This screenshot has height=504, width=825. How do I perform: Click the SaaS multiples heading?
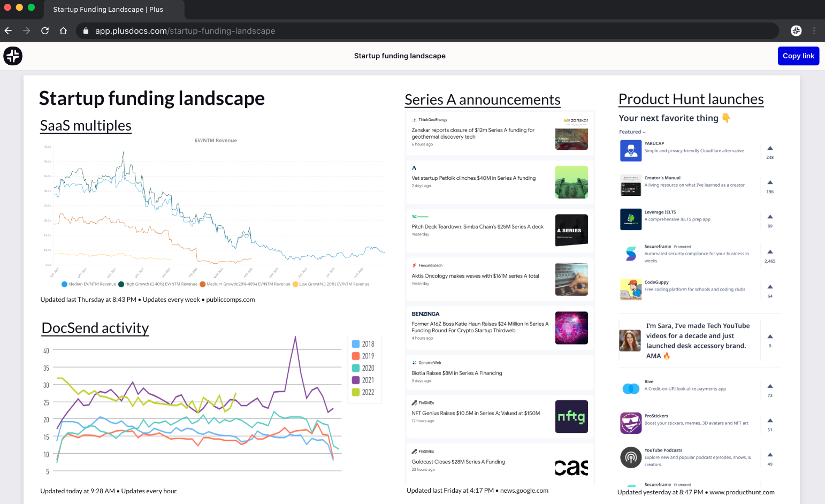point(86,125)
